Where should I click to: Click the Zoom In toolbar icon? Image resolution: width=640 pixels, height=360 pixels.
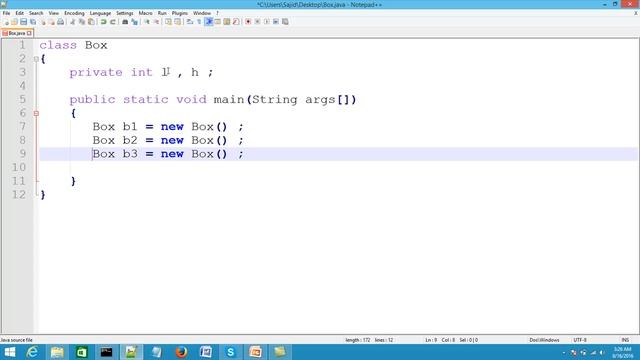point(147,22)
